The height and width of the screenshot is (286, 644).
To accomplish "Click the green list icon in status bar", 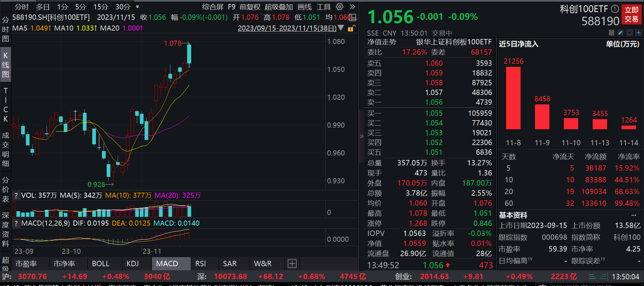I will pyautogui.click(x=592, y=277).
